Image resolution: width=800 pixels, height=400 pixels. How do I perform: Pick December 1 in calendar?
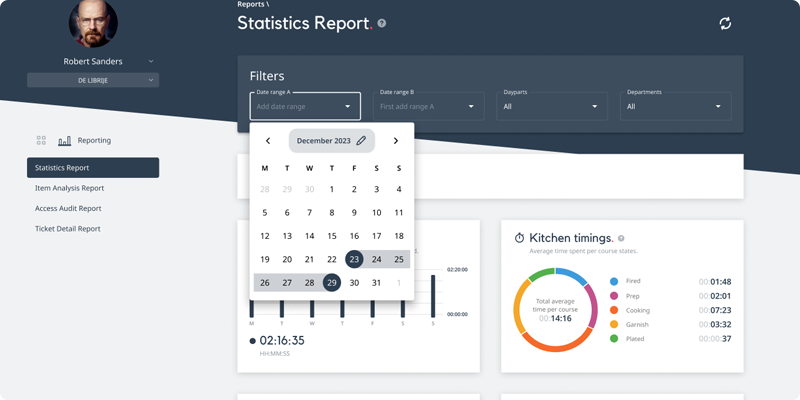pos(332,189)
